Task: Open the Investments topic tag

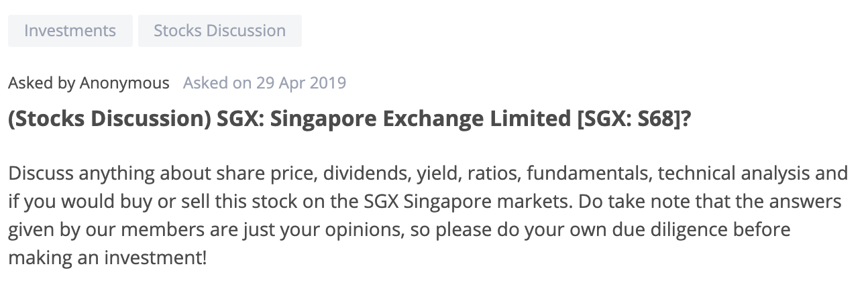Action: (70, 31)
